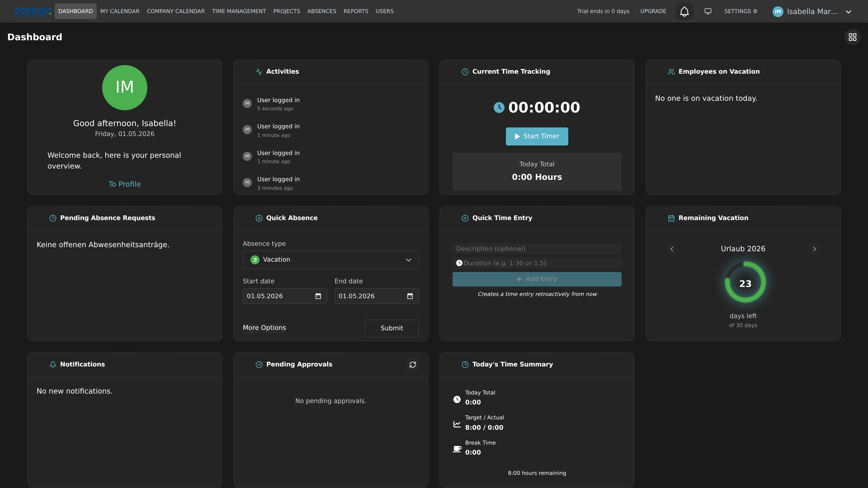Click the Start date 01.05.2026 field
Screen dimensions: 868x488
(x=285, y=296)
